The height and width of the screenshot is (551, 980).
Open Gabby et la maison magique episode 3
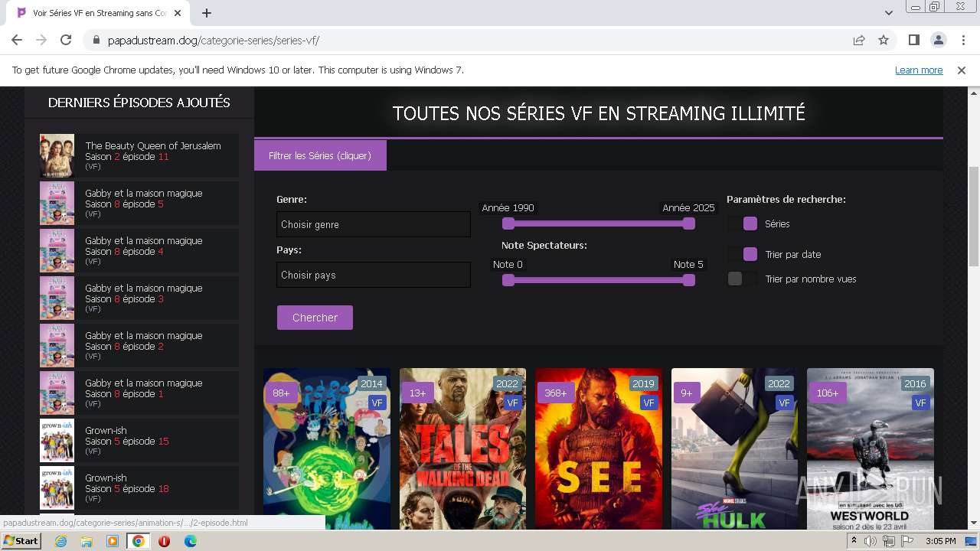(x=139, y=298)
